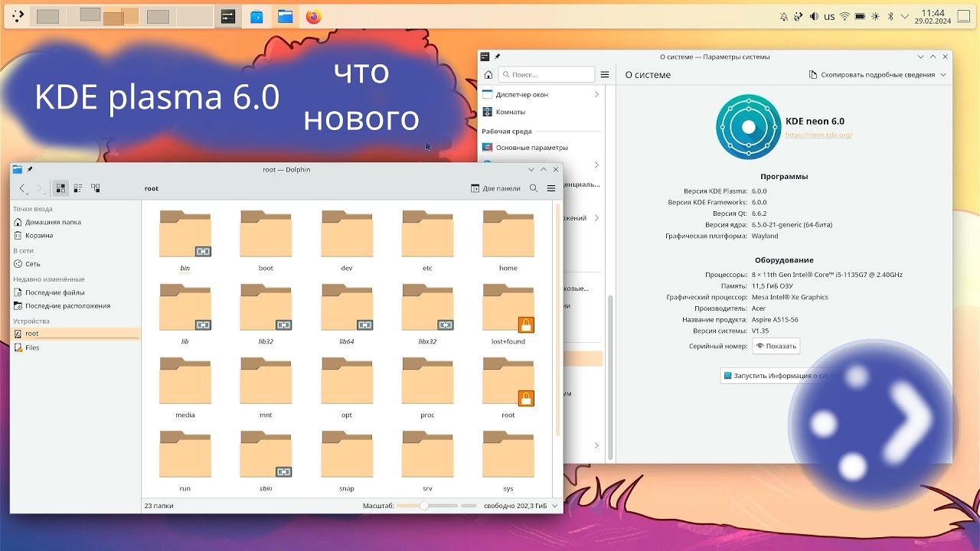This screenshot has width=980, height=551.
Task: Open the battery tray icon
Action: pos(860,16)
